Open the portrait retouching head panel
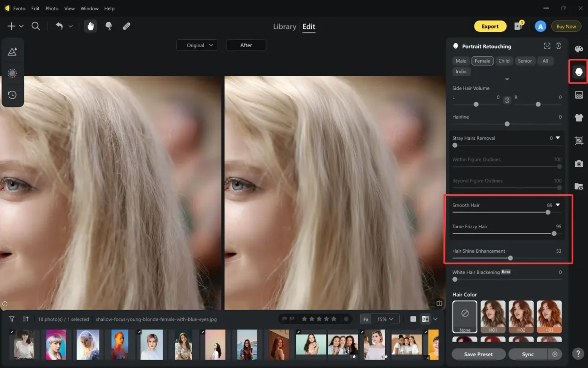This screenshot has height=368, width=588. pos(579,72)
